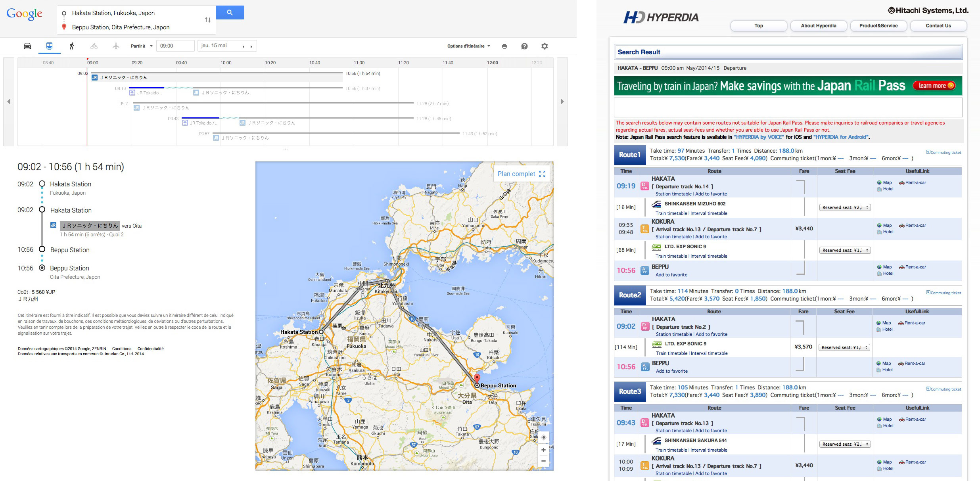Image resolution: width=980 pixels, height=481 pixels.
Task: Zoom out on the map
Action: tap(543, 461)
